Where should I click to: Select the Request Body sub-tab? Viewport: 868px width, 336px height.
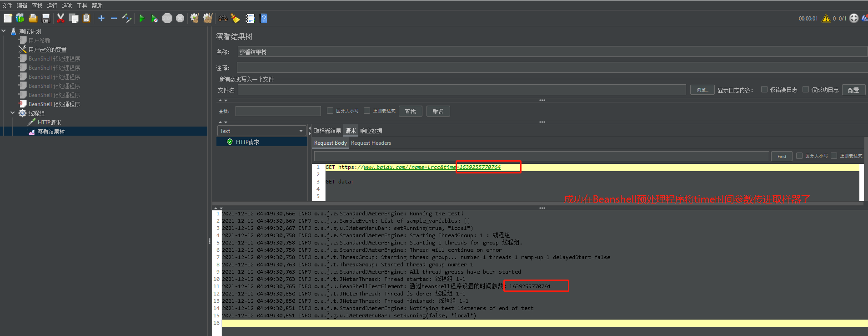(330, 143)
